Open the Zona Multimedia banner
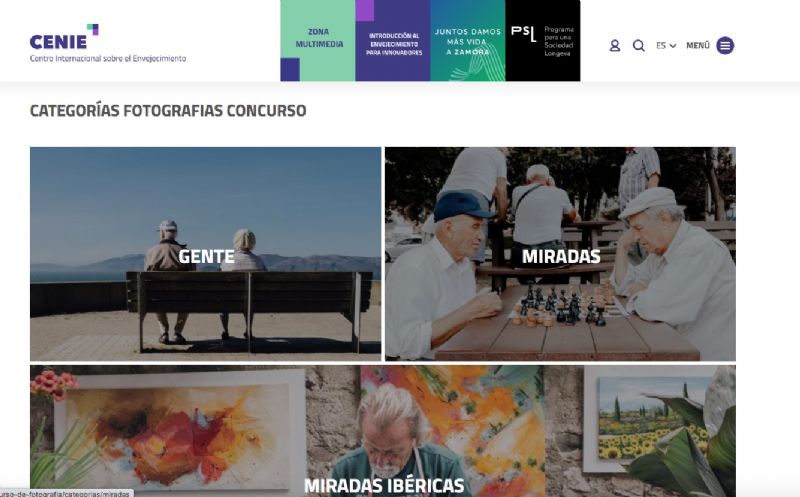 [318, 41]
